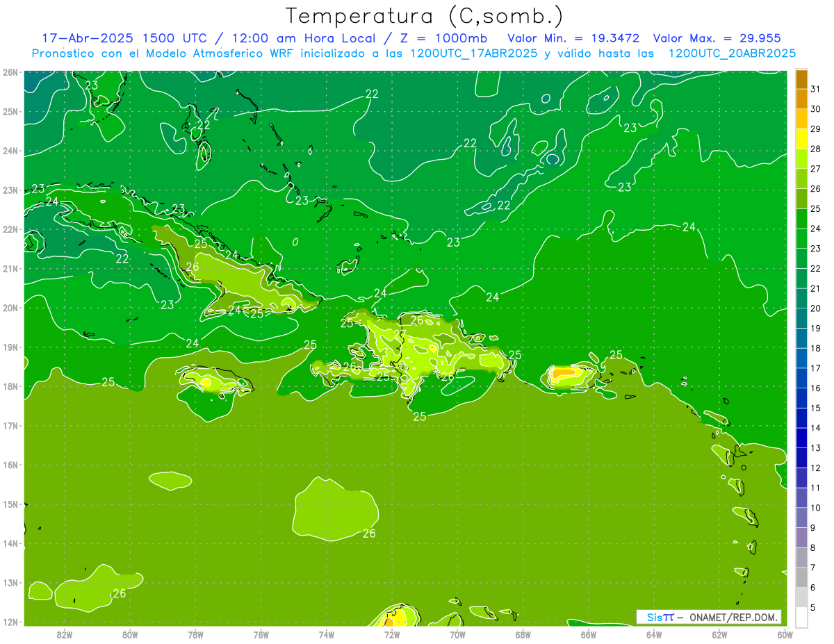This screenshot has height=644, width=834.
Task: Click the "72W" longitude axis label
Action: [392, 634]
